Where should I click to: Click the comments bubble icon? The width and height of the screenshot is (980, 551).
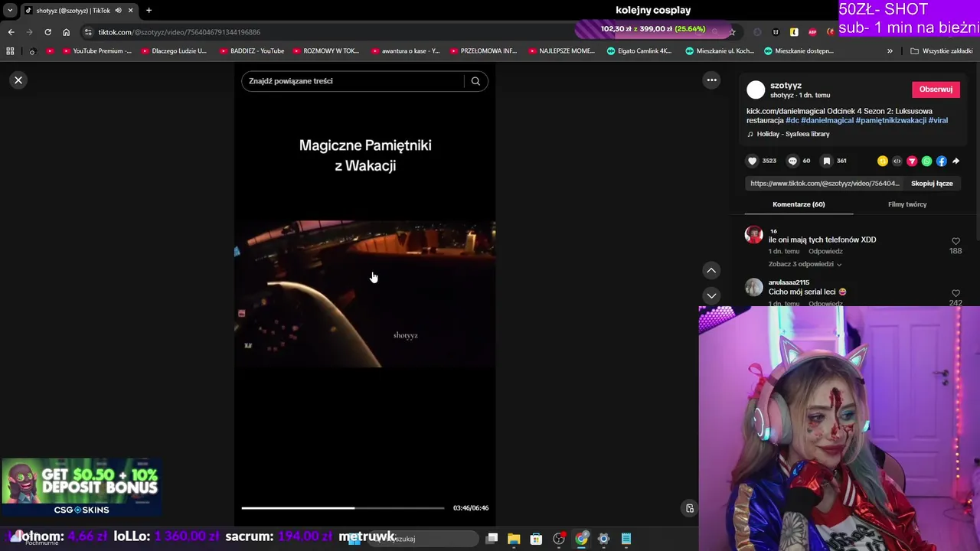click(792, 161)
